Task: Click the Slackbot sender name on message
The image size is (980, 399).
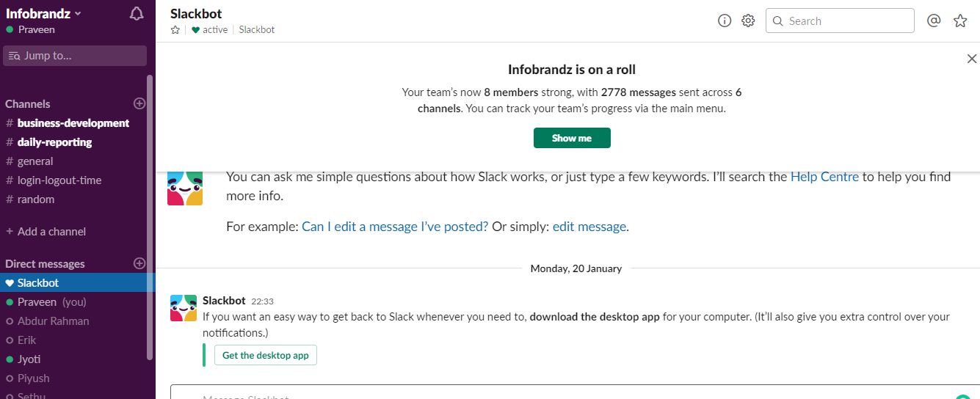Action: (224, 301)
